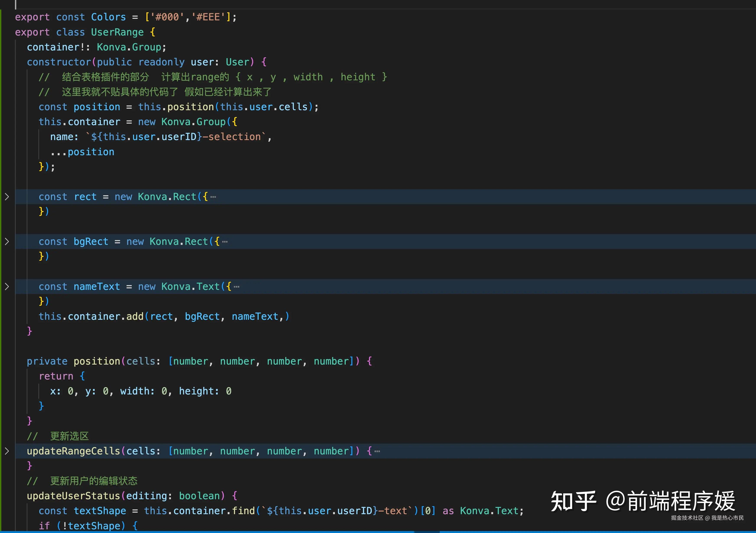
Task: Click the Colors constant identifier
Action: pyautogui.click(x=108, y=17)
